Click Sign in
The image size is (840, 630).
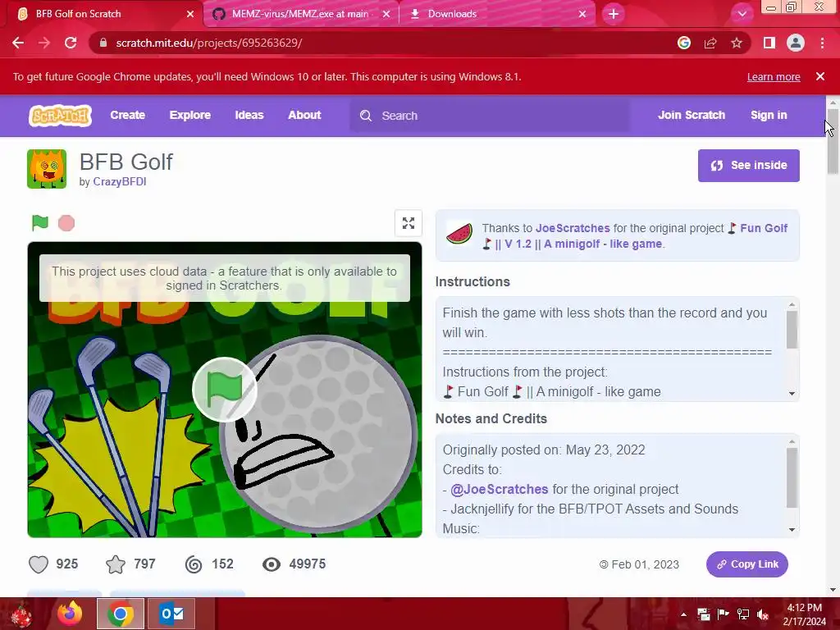point(769,115)
